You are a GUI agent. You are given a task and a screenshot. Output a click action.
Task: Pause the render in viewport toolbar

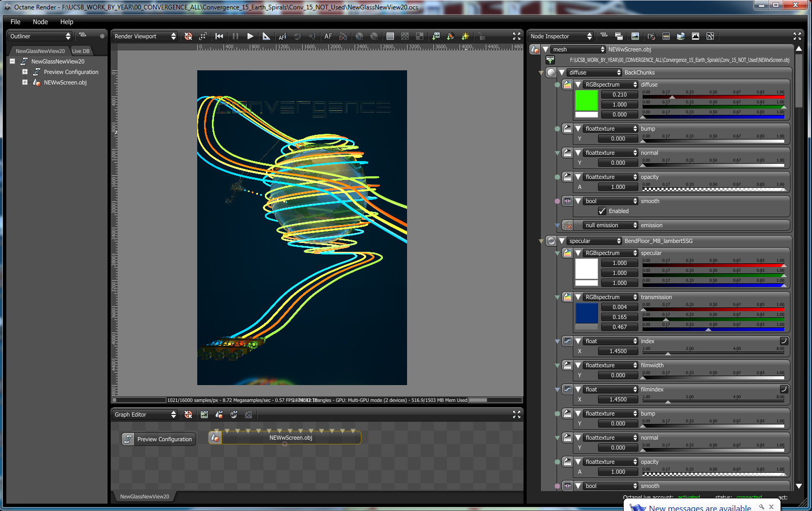[x=235, y=36]
